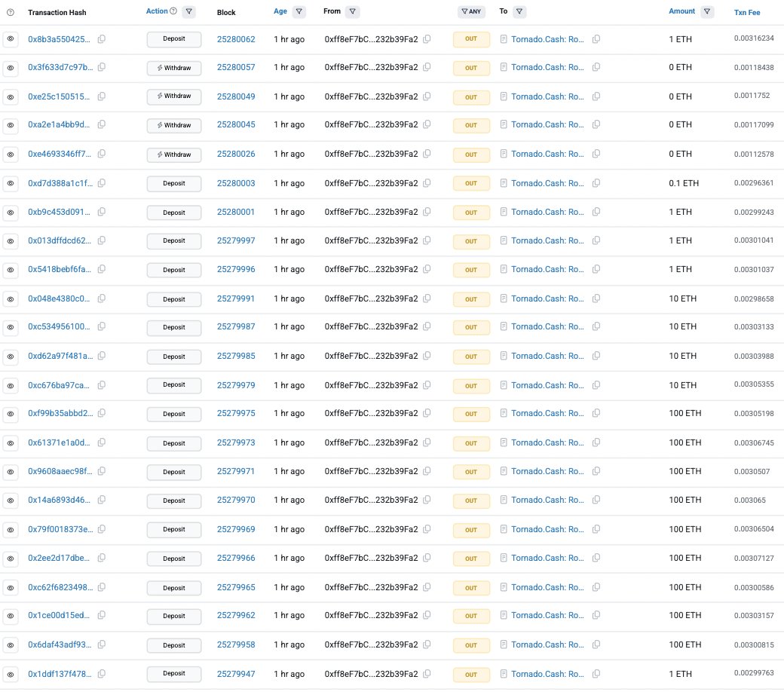This screenshot has width=784, height=692.
Task: Open the ANY direction filter dropdown
Action: [x=471, y=11]
